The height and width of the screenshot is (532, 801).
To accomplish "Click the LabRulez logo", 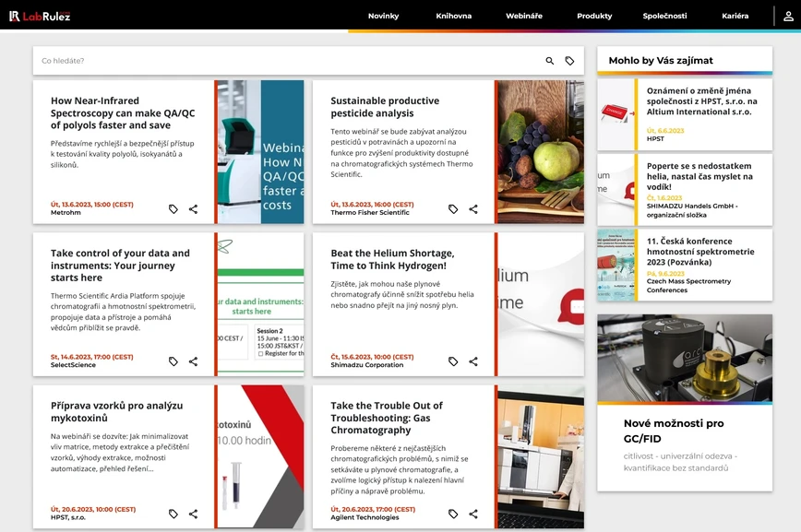I will [41, 15].
